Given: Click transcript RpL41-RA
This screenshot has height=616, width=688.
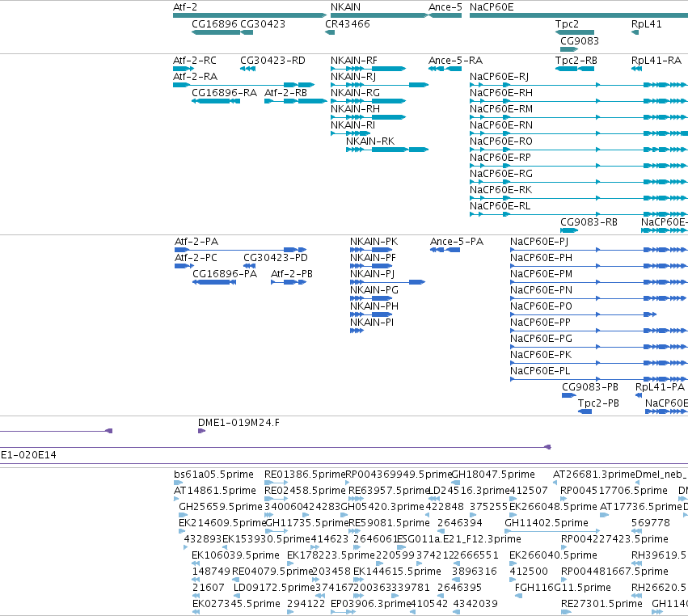Looking at the screenshot, I should coord(636,69).
